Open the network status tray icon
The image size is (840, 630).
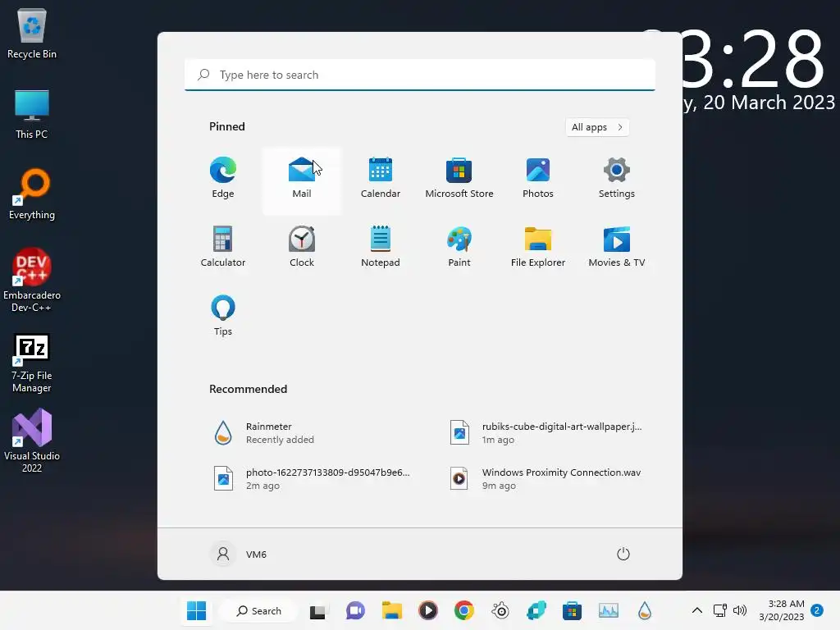[719, 610]
